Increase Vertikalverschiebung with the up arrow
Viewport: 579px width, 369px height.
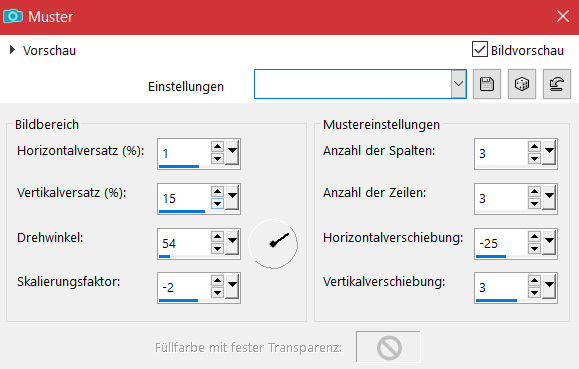point(534,281)
